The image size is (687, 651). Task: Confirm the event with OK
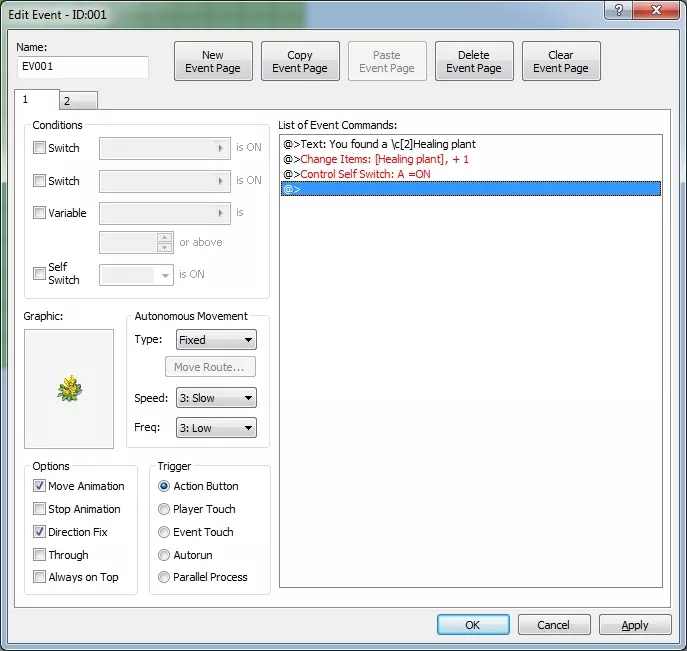[x=473, y=625]
